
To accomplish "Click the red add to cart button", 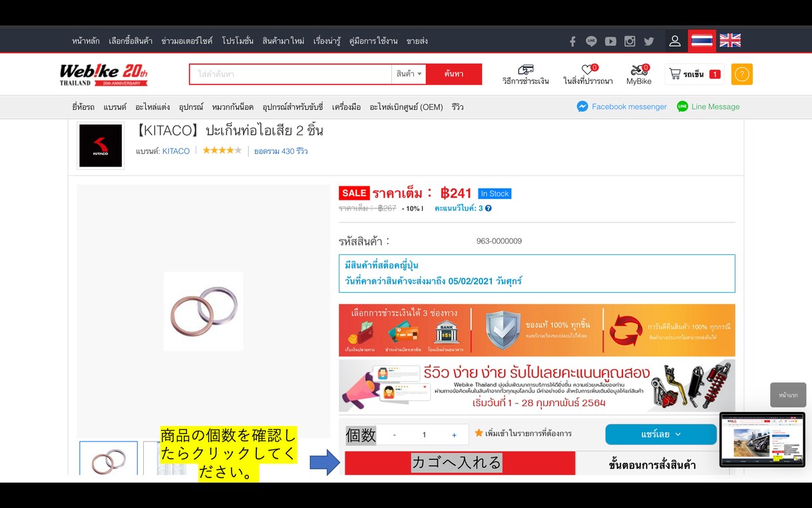I will (460, 463).
